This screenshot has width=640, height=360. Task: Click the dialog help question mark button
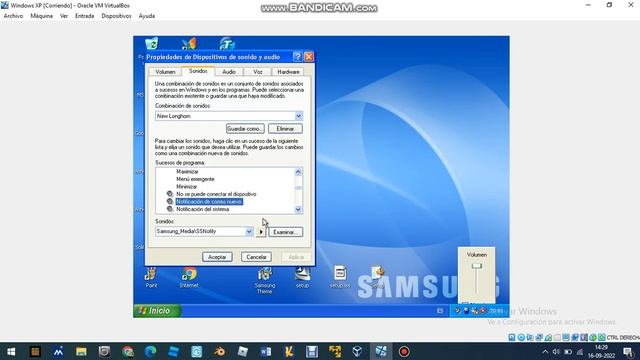click(298, 57)
